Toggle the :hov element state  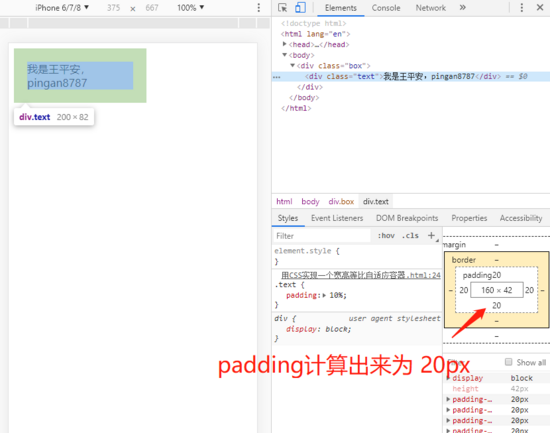pos(386,236)
